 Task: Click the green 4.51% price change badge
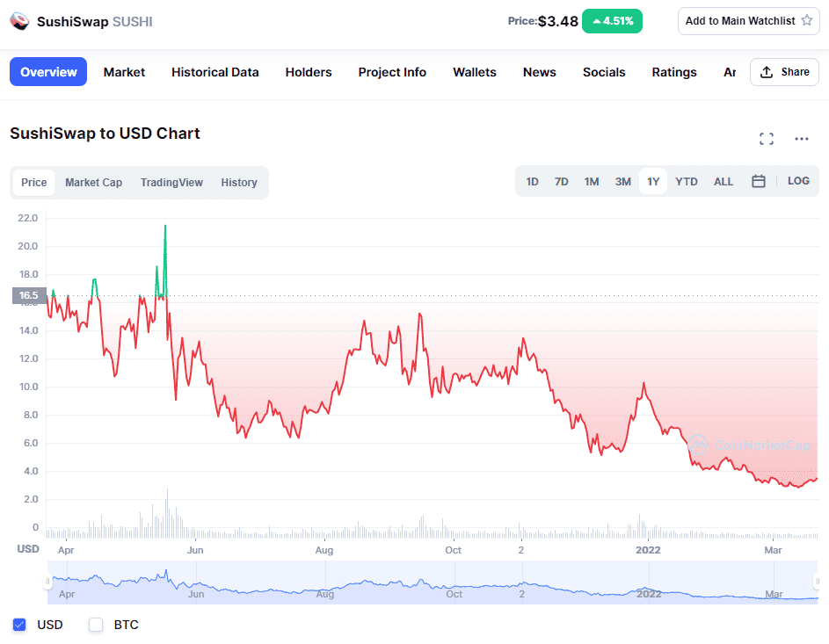pos(612,21)
